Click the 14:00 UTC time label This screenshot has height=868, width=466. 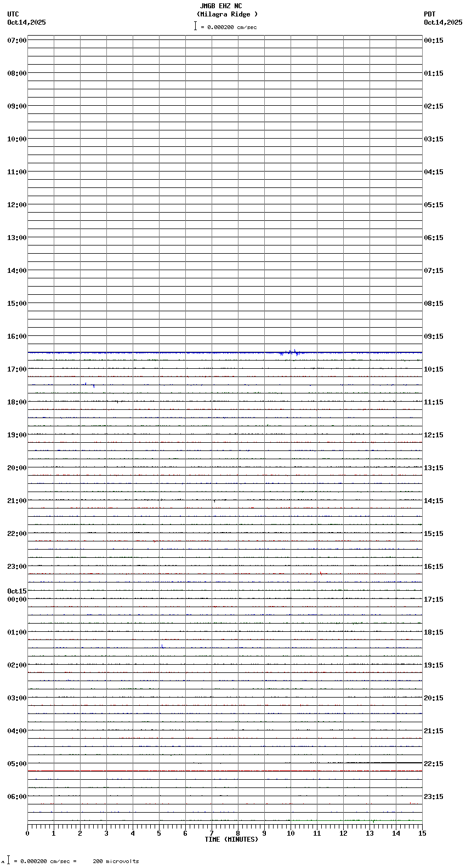point(17,271)
